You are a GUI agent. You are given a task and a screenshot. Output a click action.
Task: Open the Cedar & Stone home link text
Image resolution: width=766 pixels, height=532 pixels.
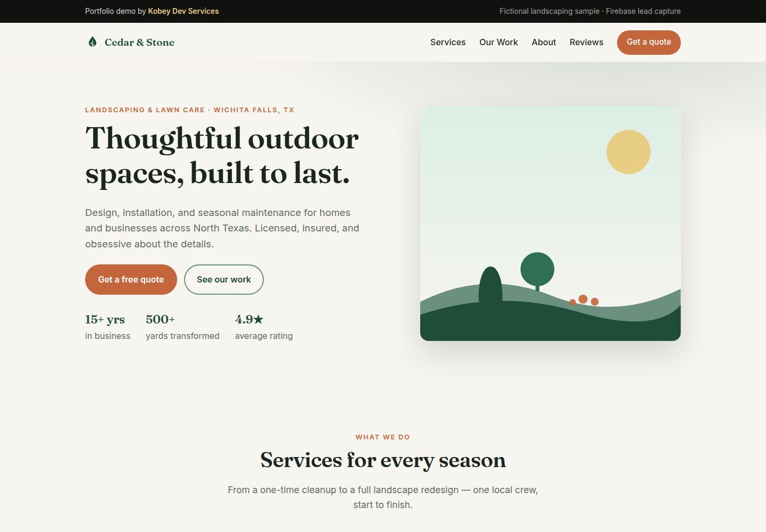(139, 42)
